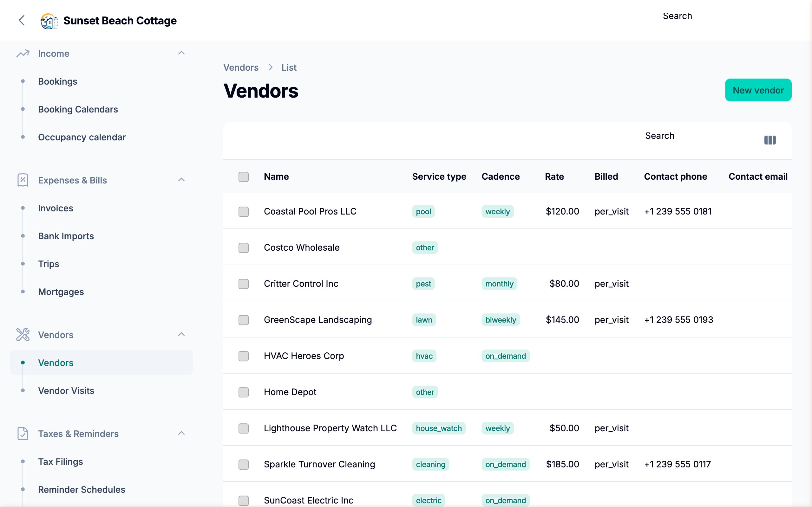This screenshot has width=812, height=507.
Task: Click the Income trend arrow icon
Action: pyautogui.click(x=22, y=53)
